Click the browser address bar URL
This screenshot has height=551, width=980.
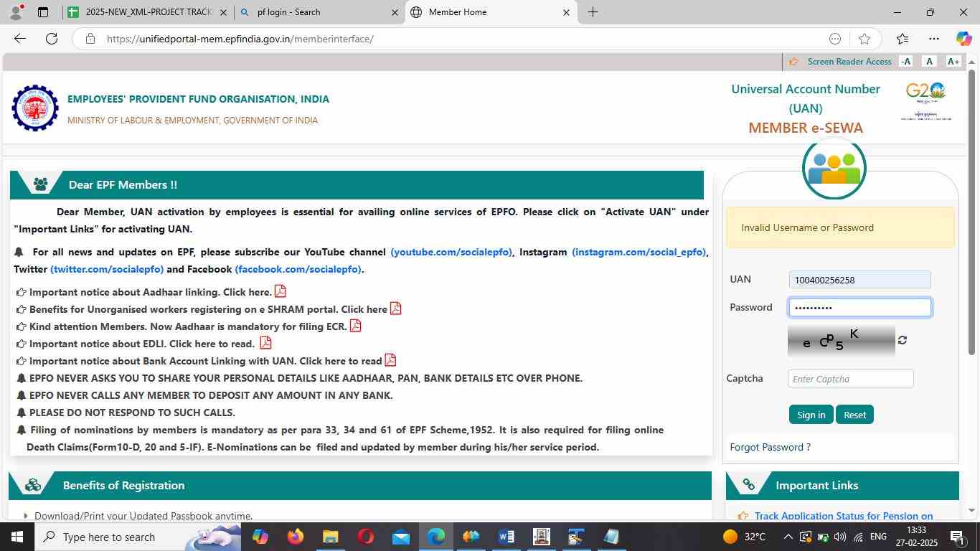(240, 39)
